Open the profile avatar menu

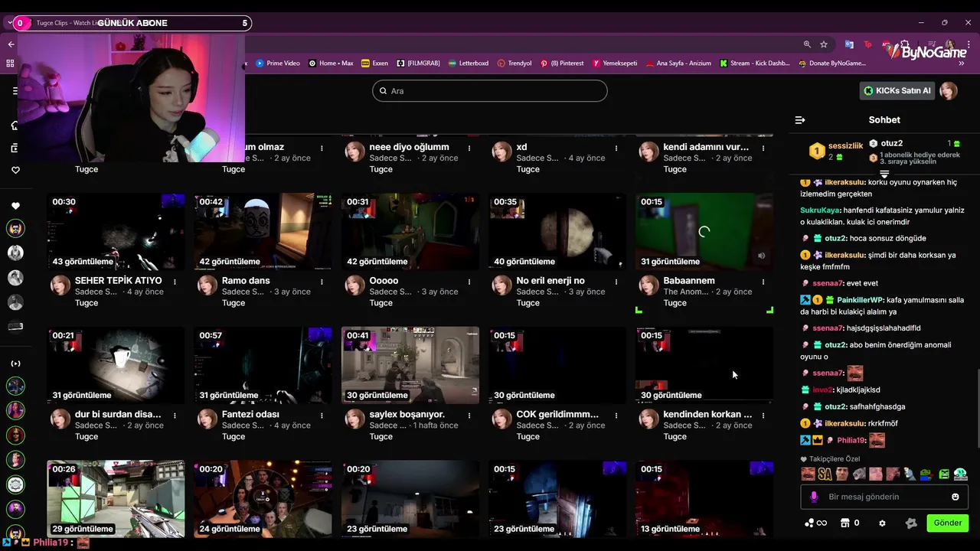pyautogui.click(x=949, y=91)
